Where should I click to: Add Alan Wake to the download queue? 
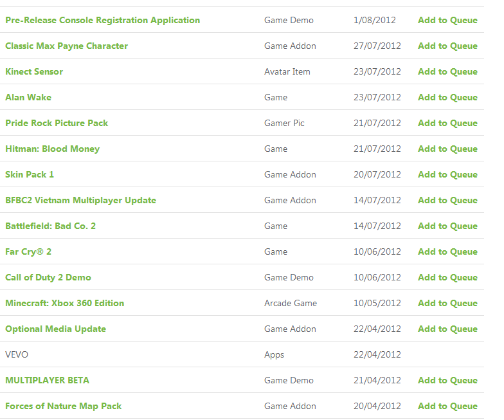pos(447,98)
